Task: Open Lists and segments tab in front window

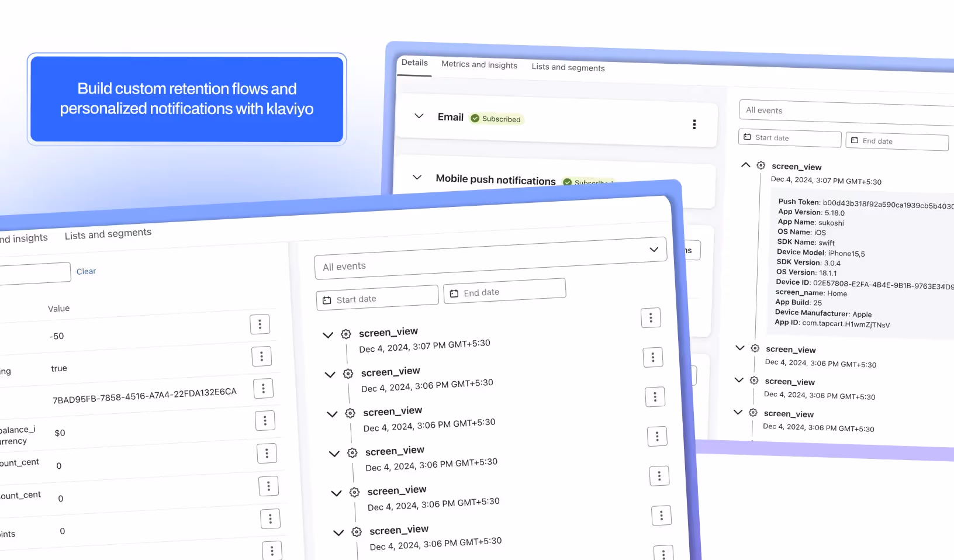Action: pos(108,234)
